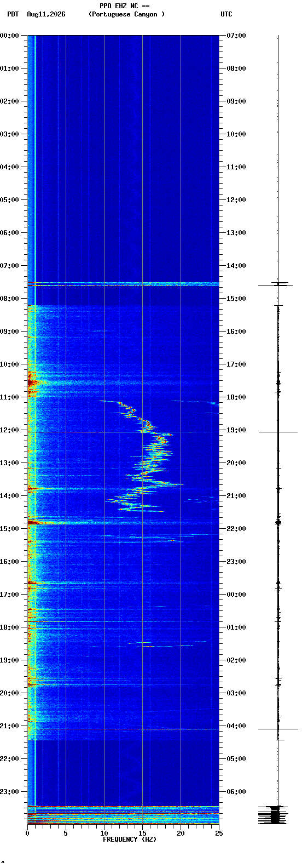Click the UTC axis '09:00' label
The image size is (302, 868).
[x=236, y=101]
